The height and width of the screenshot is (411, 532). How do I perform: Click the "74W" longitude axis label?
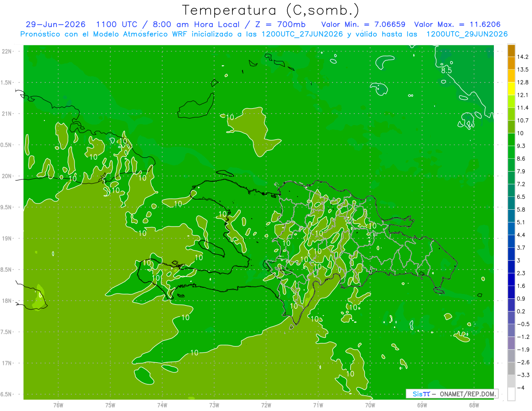pos(162,405)
